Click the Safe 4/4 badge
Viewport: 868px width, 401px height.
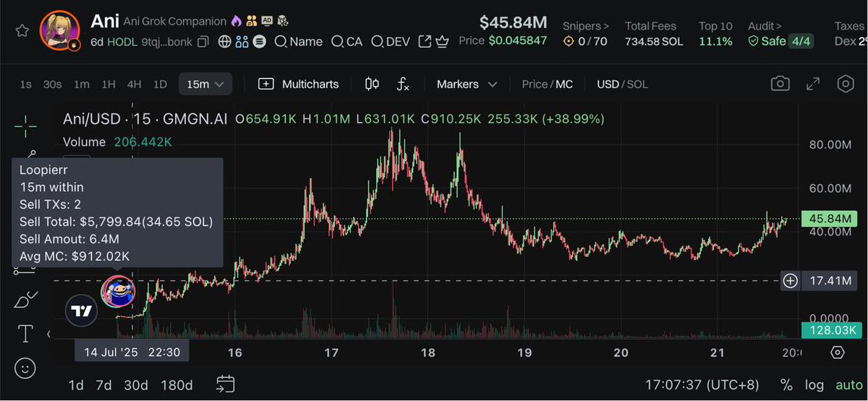click(x=780, y=41)
